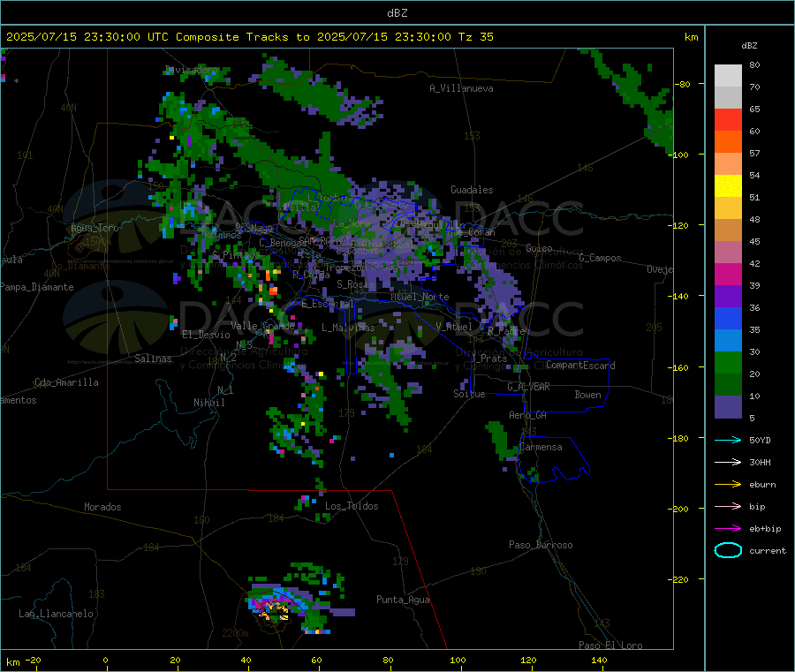Click the 100 km horizontal axis tick
The image size is (795, 672).
458,660
